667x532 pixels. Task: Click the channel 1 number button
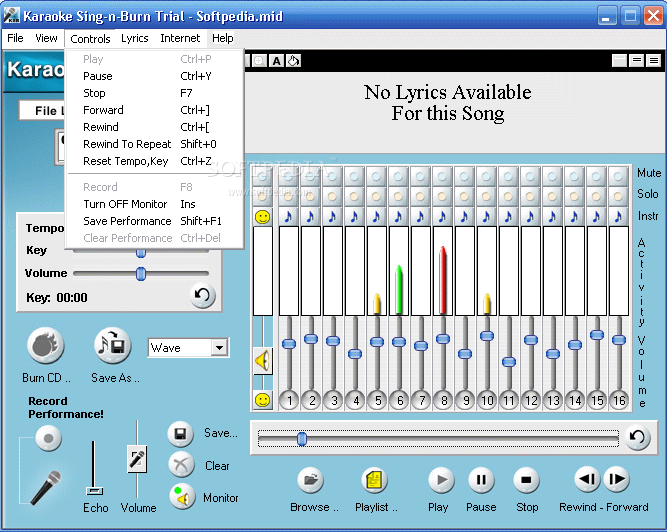coord(289,400)
